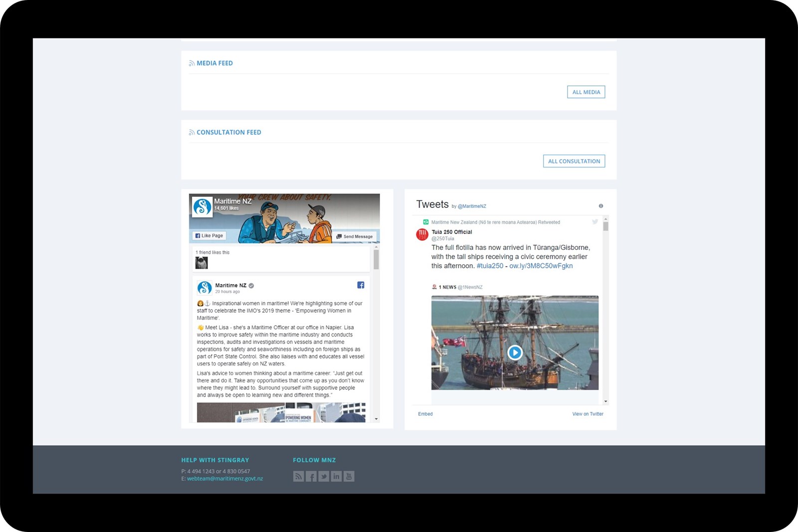This screenshot has width=798, height=532.
Task: Click the Facebook widget scroll down arrow
Action: click(376, 419)
